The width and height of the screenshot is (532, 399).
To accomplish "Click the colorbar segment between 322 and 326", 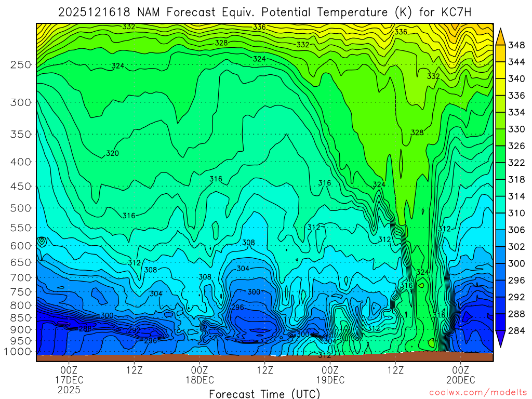I will coord(500,154).
